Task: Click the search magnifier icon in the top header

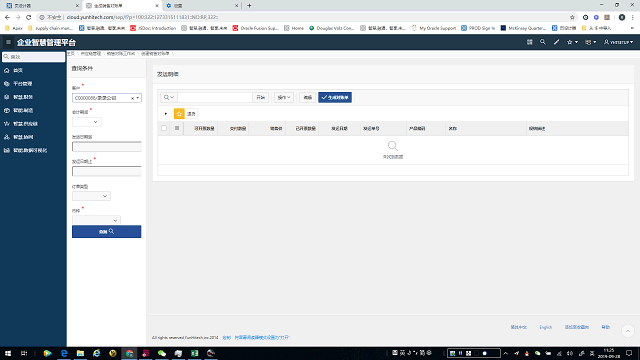Action: pyautogui.click(x=542, y=42)
